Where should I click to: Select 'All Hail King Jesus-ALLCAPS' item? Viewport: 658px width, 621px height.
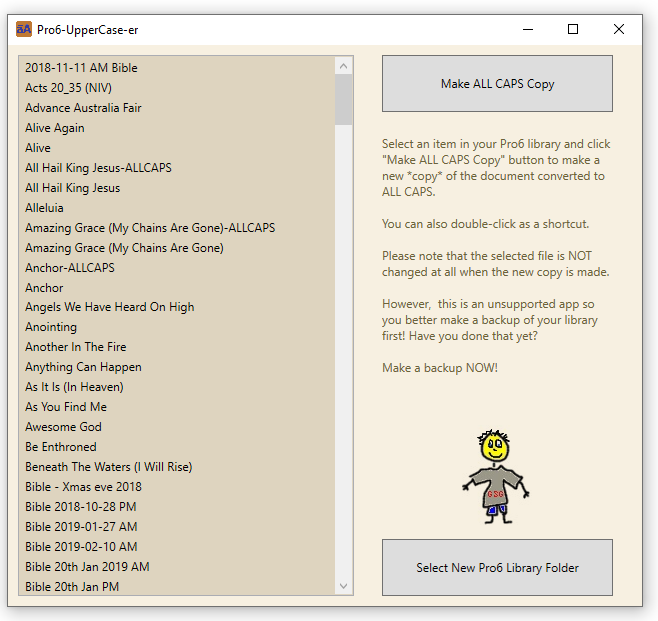pyautogui.click(x=177, y=168)
